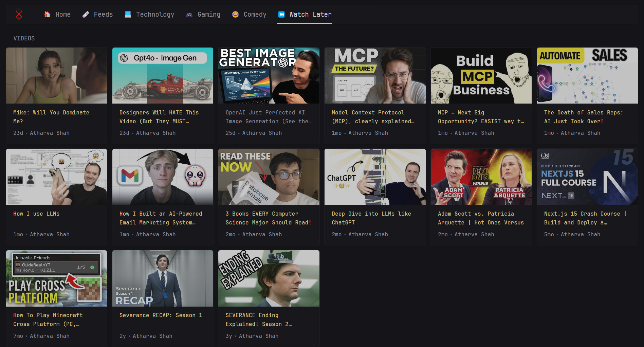Screen dimensions: 644x347
Task: Click the How I use LLMs title
Action: point(36,214)
